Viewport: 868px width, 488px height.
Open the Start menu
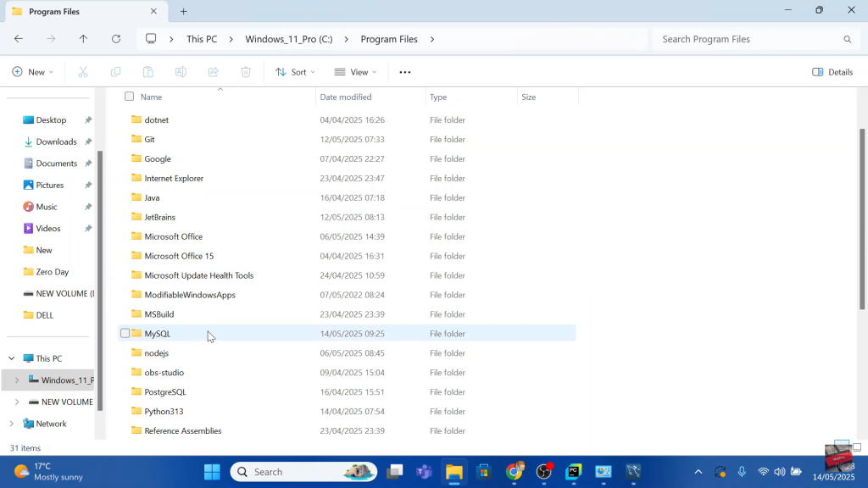coord(212,472)
